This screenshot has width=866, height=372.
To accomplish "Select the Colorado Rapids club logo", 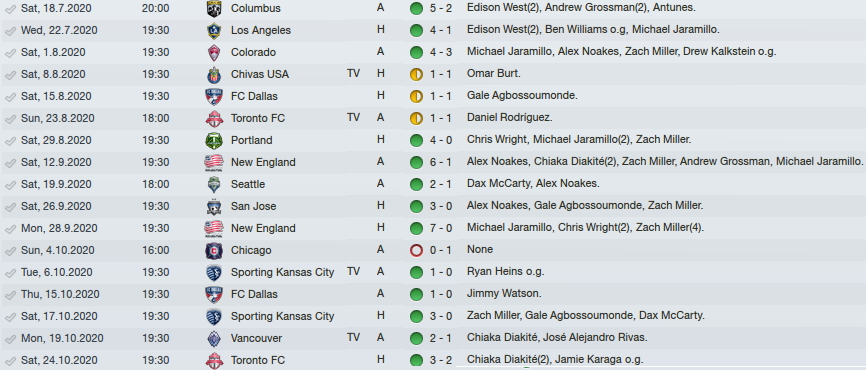I will [x=214, y=52].
